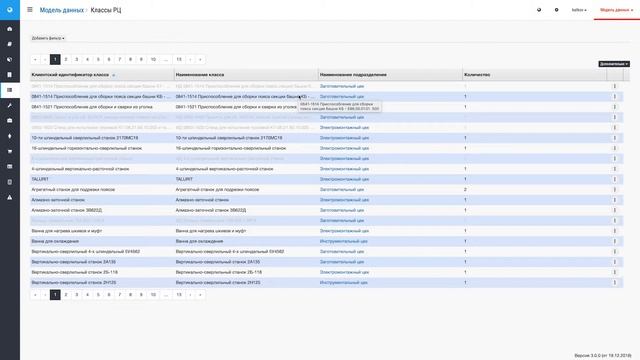Select Алмазно-заточной станок 3В622Д in class name column
This screenshot has width=640, height=360.
coord(211,210)
